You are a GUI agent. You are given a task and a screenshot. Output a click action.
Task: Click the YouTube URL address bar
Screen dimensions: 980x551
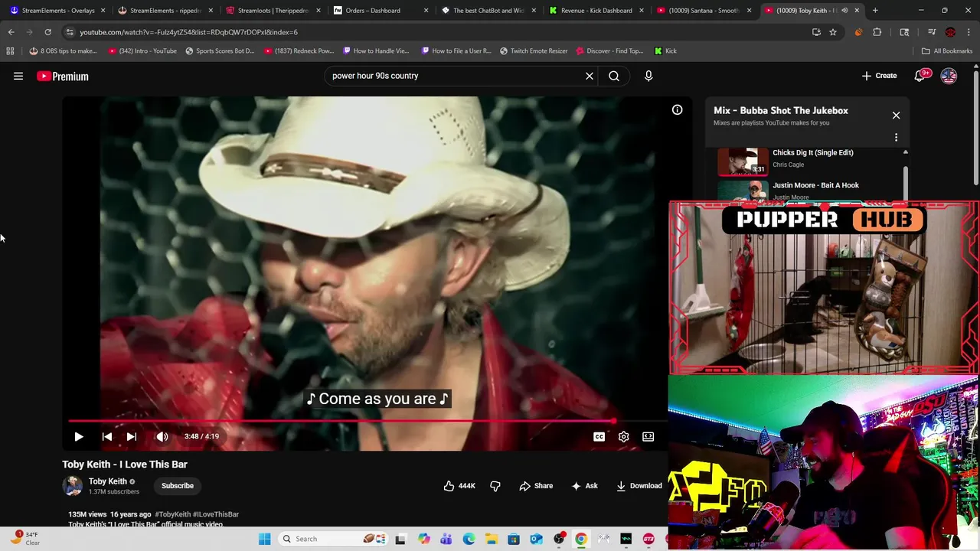pos(436,32)
